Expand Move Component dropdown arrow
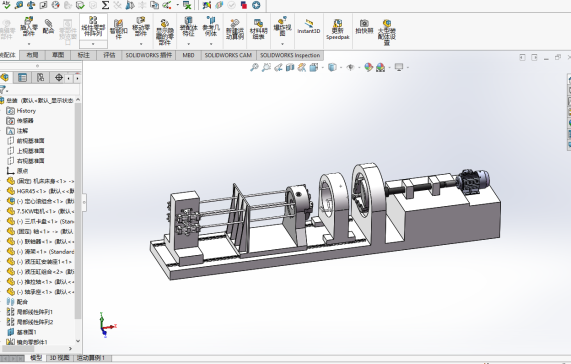 tap(141, 44)
